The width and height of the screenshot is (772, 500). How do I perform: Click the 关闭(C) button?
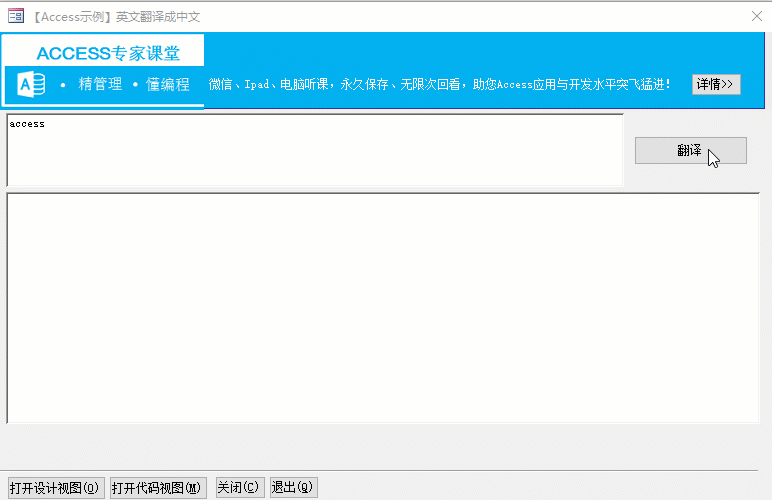(240, 487)
